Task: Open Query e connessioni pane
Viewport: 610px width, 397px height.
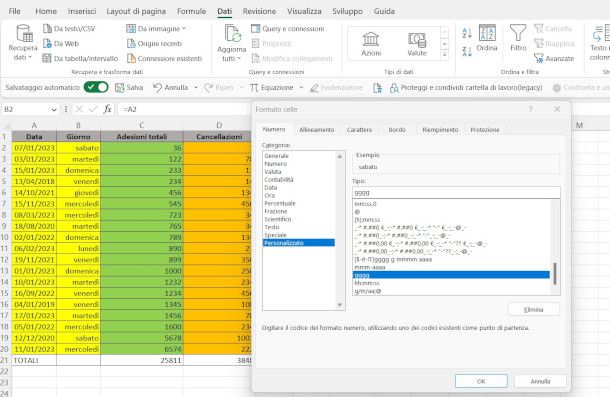Action: pos(287,28)
